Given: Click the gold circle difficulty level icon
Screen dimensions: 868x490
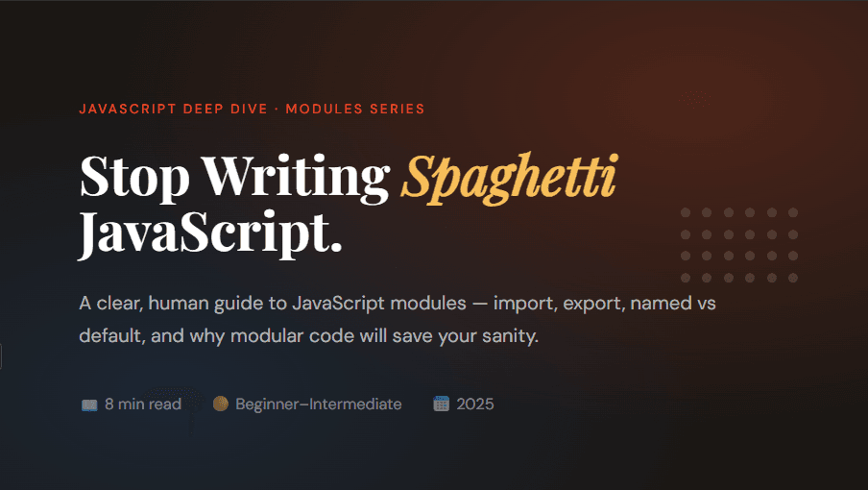Looking at the screenshot, I should tap(220, 404).
